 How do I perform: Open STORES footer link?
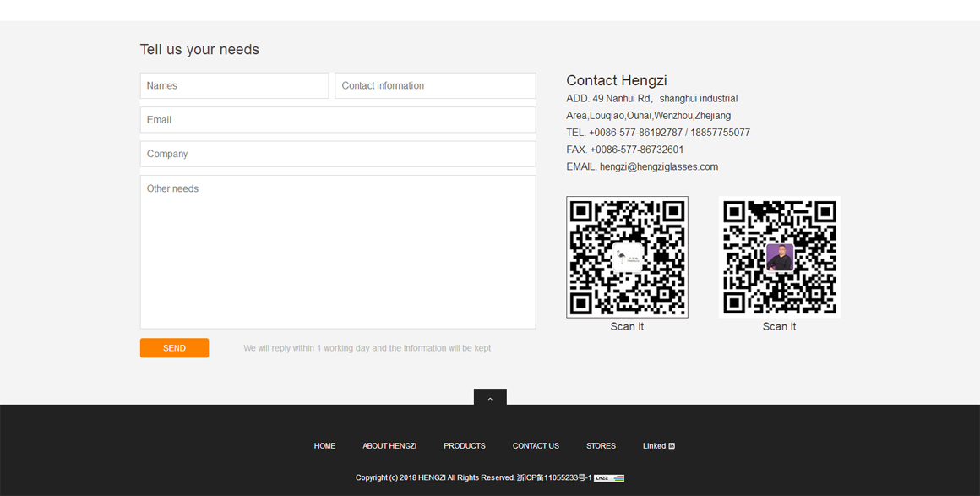601,446
